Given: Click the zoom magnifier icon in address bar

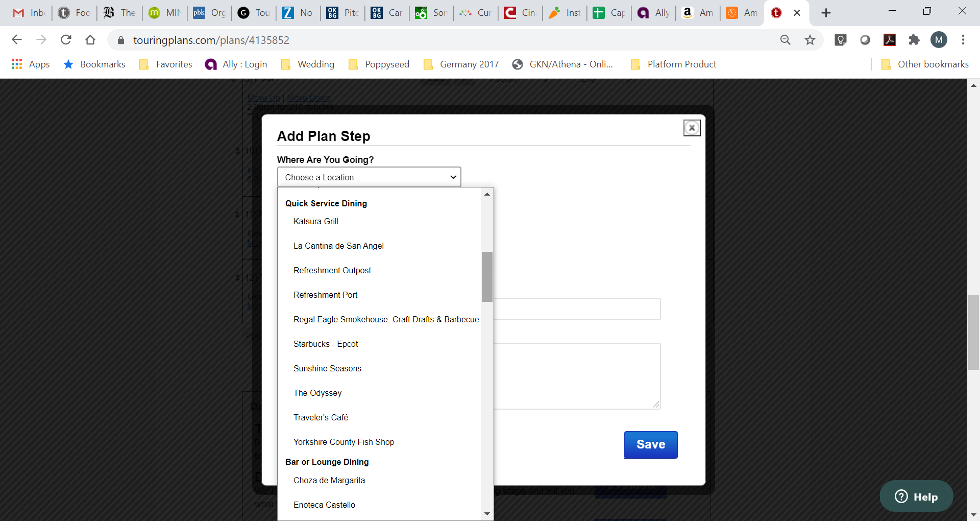Looking at the screenshot, I should 786,40.
